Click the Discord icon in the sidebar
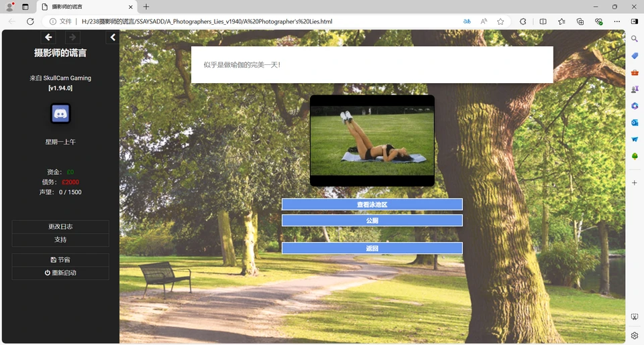Viewport: 644px width, 345px height. 60,114
